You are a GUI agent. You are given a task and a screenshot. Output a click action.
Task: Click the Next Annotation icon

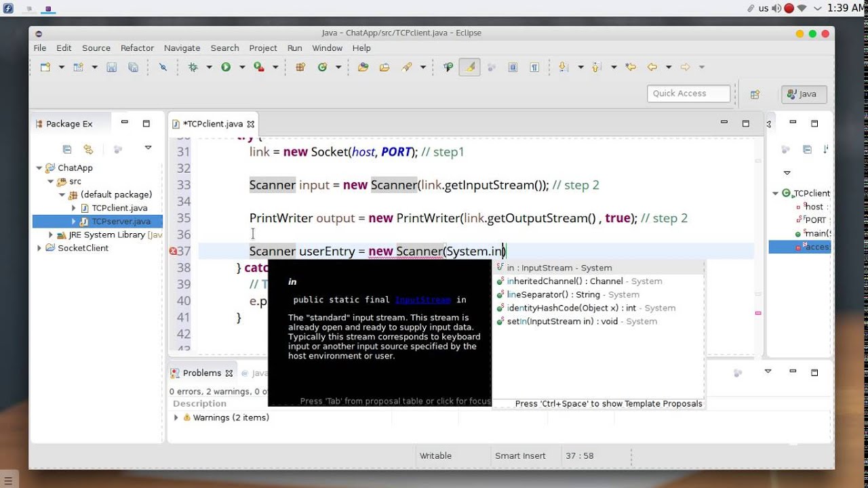tap(564, 67)
